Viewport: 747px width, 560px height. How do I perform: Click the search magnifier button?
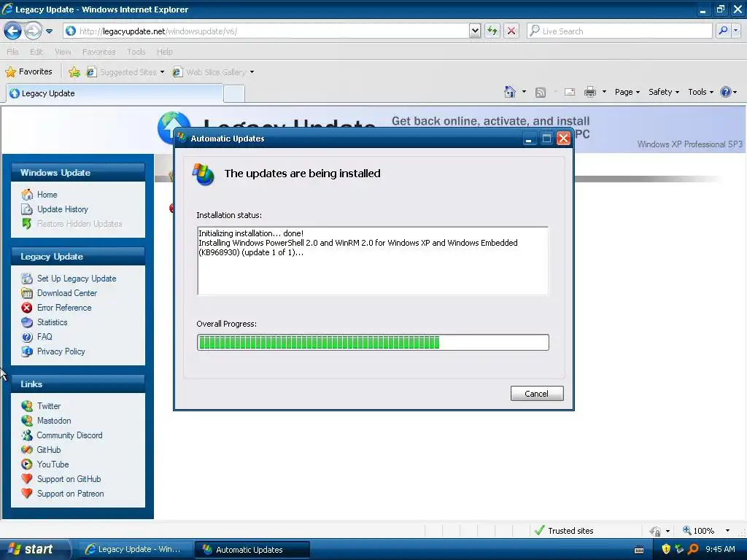(723, 31)
